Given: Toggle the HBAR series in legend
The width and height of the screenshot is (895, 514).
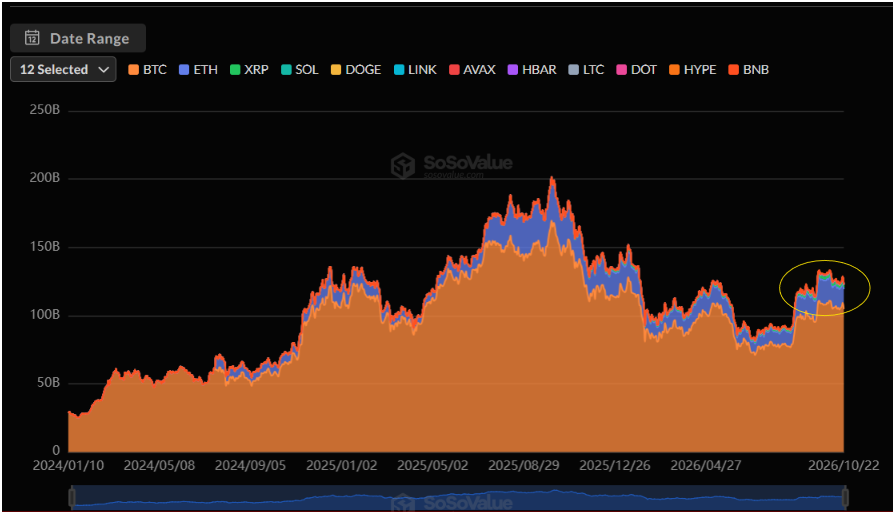Looking at the screenshot, I should tap(532, 70).
